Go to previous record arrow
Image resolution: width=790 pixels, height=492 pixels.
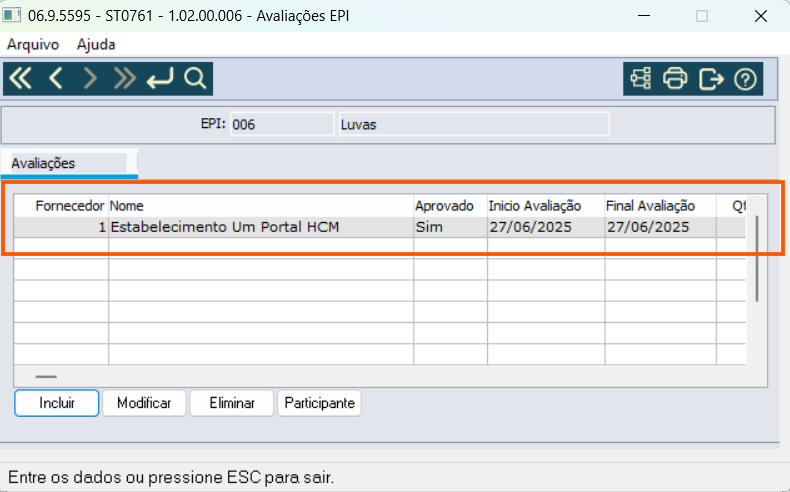tap(56, 79)
